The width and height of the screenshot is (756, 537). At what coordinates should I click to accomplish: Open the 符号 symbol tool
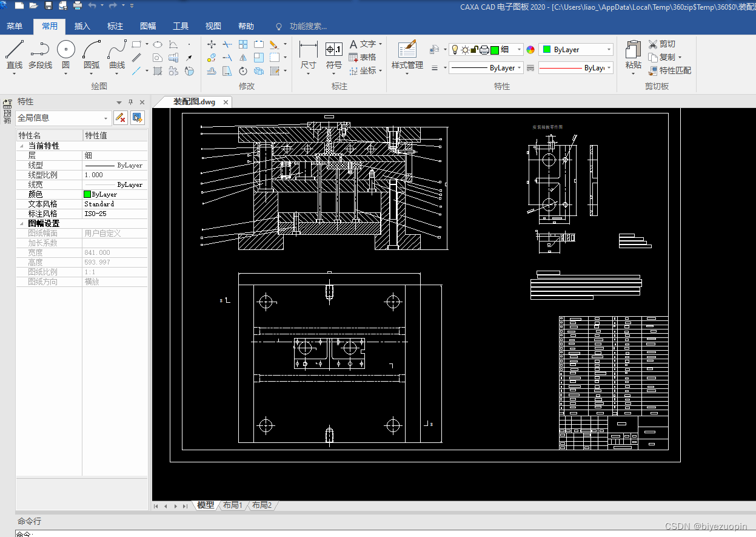tap(334, 56)
